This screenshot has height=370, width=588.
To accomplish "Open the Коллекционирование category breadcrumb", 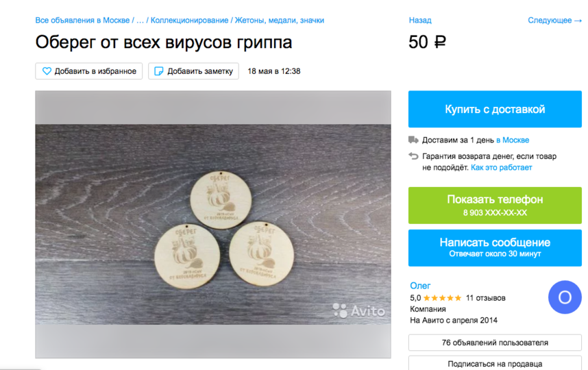I will pos(189,21).
